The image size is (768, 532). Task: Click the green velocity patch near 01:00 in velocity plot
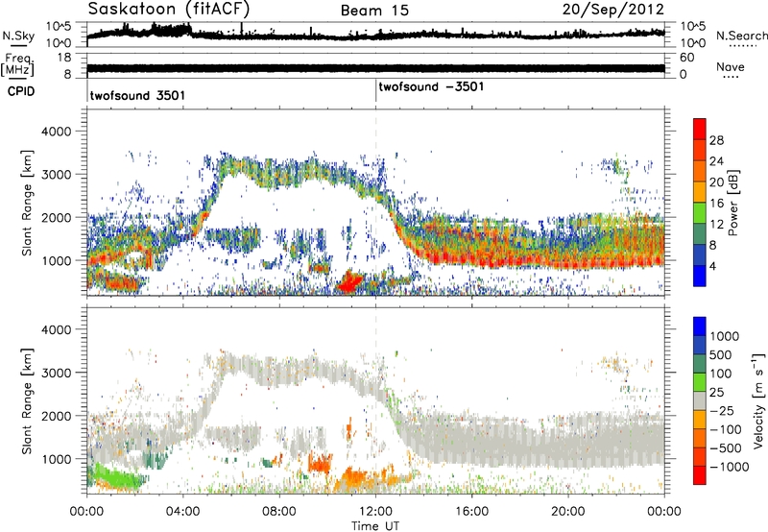(115, 477)
